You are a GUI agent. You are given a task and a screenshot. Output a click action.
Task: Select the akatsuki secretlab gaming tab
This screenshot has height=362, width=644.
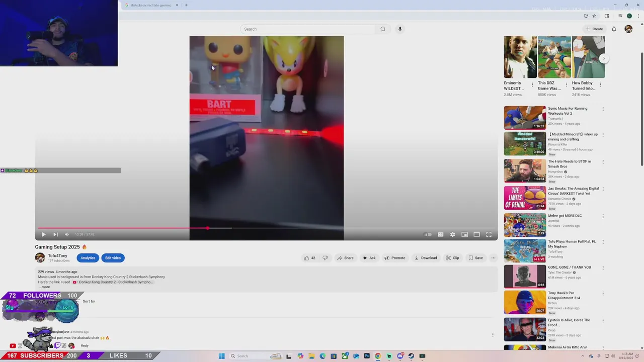(x=151, y=5)
